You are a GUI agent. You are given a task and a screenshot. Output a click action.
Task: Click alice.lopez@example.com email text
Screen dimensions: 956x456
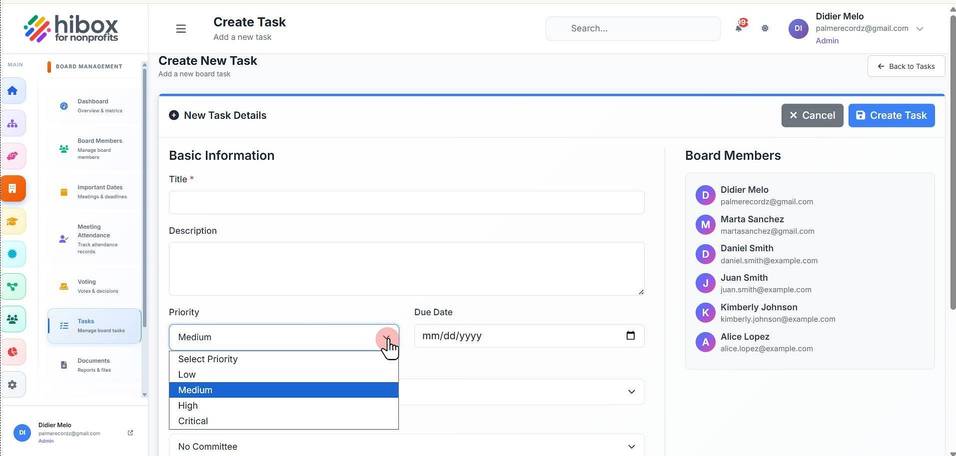coord(766,349)
